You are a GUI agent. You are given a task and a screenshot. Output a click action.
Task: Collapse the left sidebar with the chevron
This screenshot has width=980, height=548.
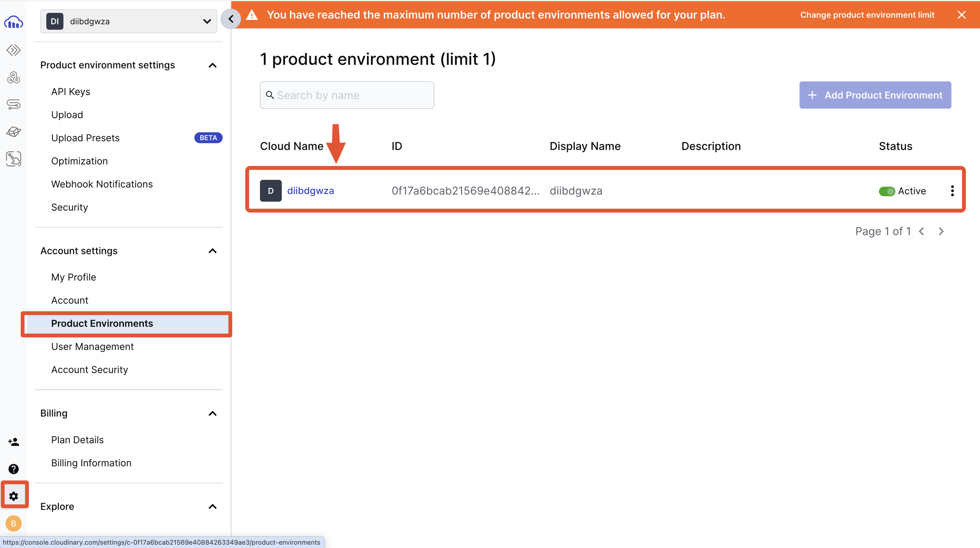(231, 18)
